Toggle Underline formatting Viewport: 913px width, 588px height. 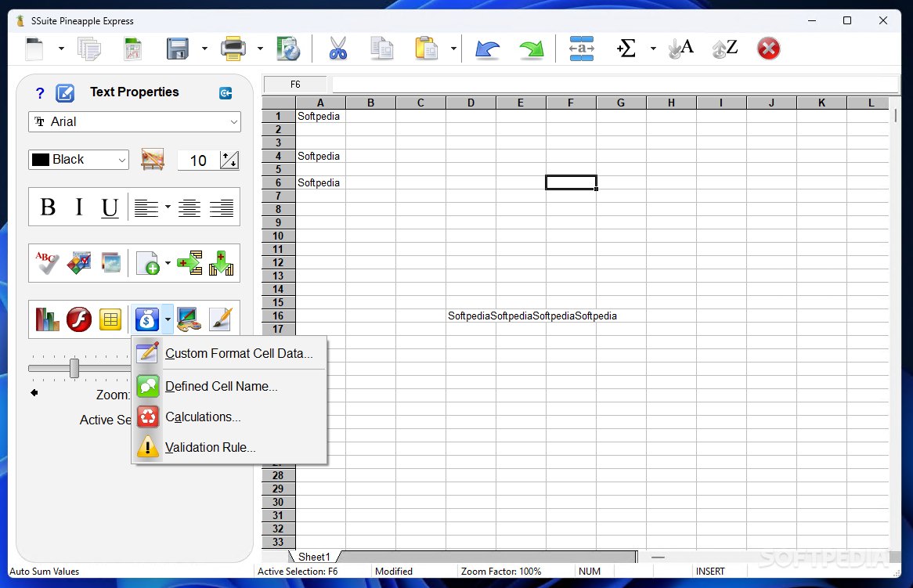tap(110, 207)
